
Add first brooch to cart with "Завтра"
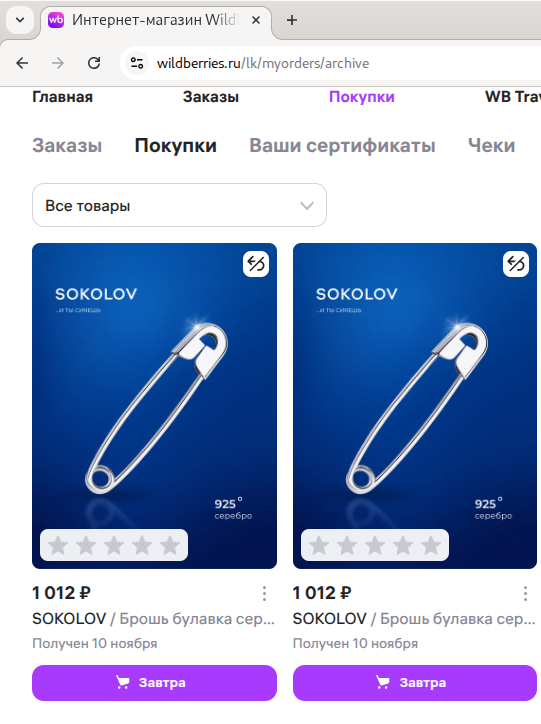pyautogui.click(x=154, y=683)
